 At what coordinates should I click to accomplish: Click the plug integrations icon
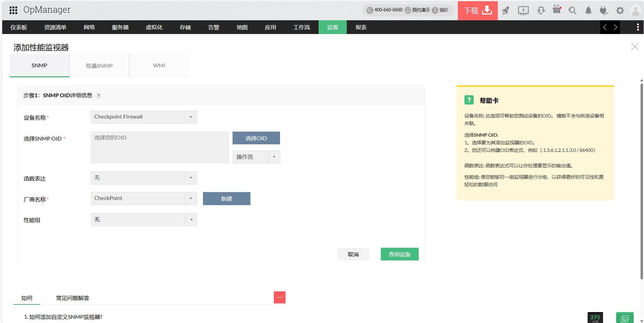coord(604,10)
